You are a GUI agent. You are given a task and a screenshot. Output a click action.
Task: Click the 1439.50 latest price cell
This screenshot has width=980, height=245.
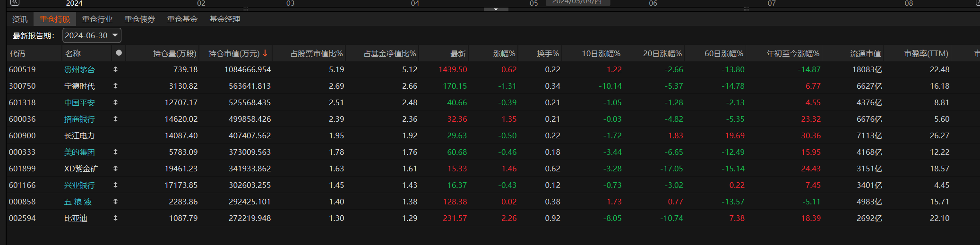[453, 69]
